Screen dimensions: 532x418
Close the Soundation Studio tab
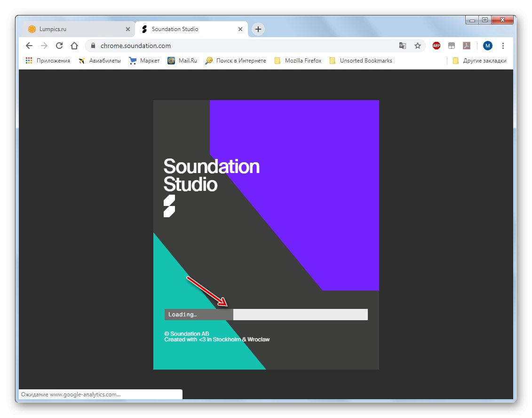[240, 29]
